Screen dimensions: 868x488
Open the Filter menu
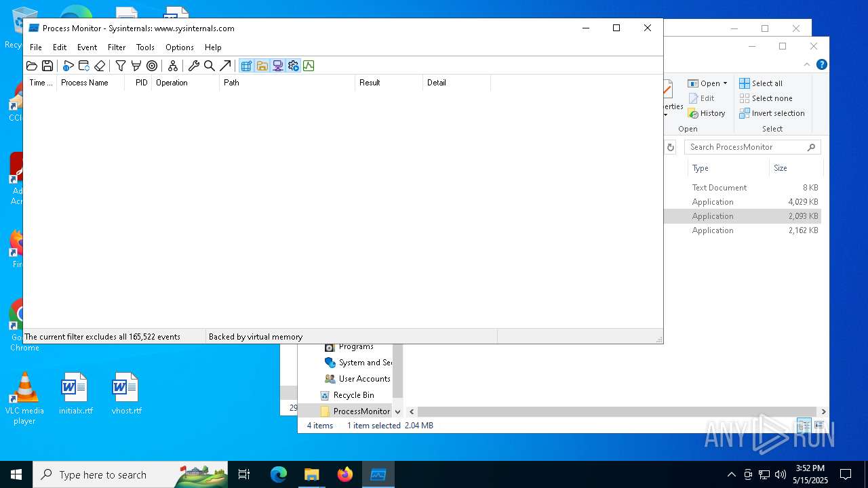(117, 47)
